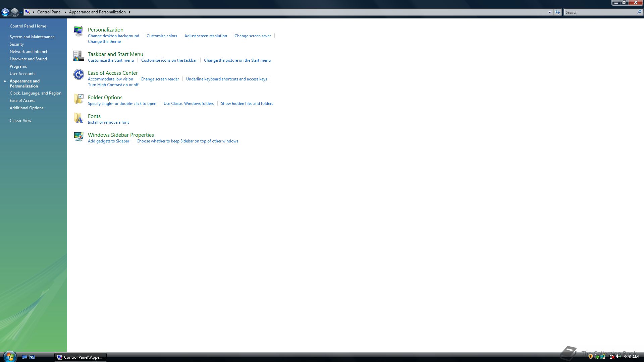
Task: Click Accommodate low vision
Action: (x=110, y=79)
